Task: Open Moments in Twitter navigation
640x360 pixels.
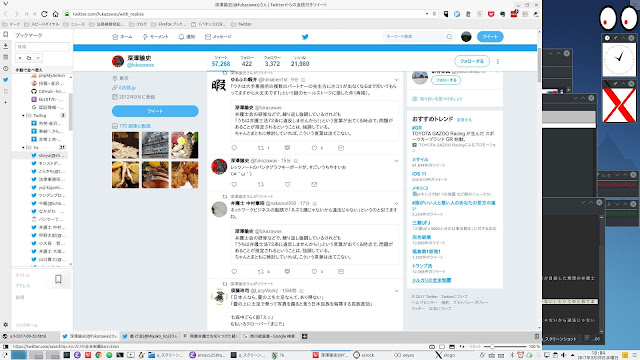Action: [x=155, y=37]
